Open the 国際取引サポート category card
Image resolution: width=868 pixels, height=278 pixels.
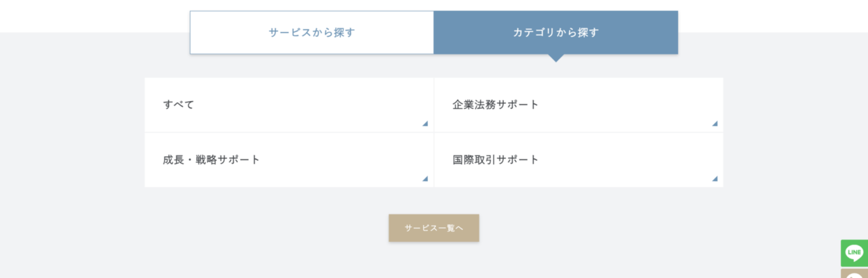tap(578, 160)
